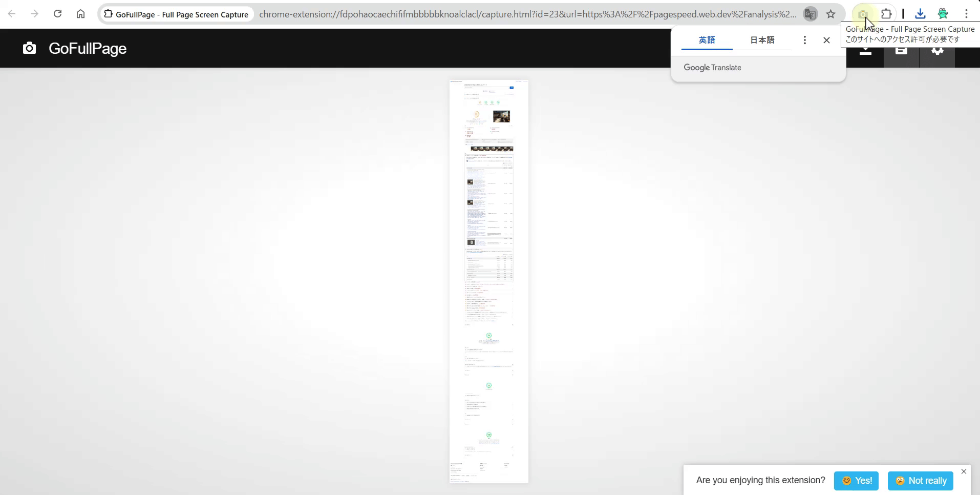The height and width of the screenshot is (495, 980).
Task: Open Chrome's main three-dot menu
Action: (x=966, y=14)
